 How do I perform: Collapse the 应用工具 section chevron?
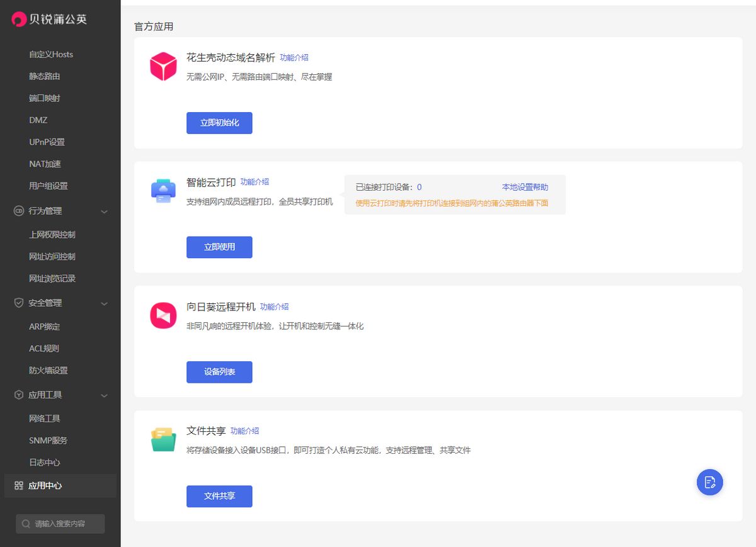[105, 395]
